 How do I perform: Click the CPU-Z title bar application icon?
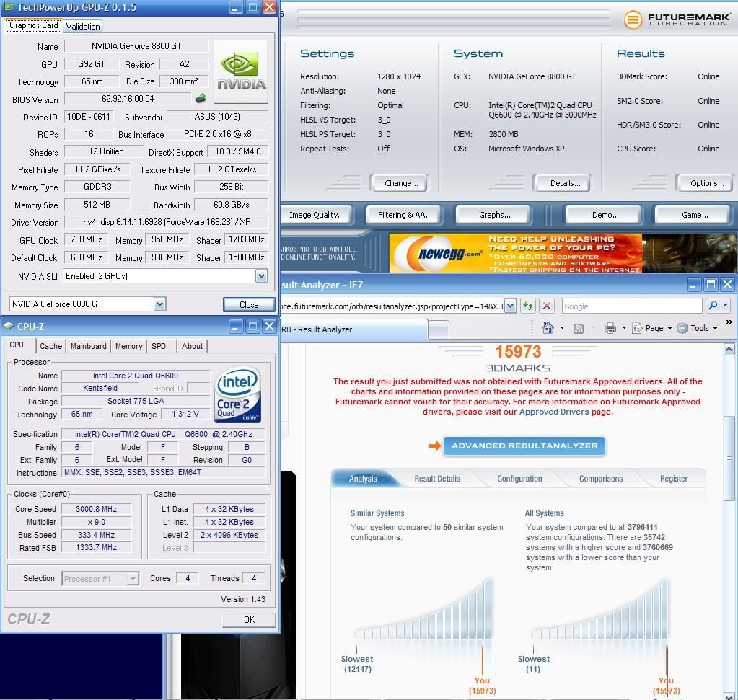coord(8,326)
